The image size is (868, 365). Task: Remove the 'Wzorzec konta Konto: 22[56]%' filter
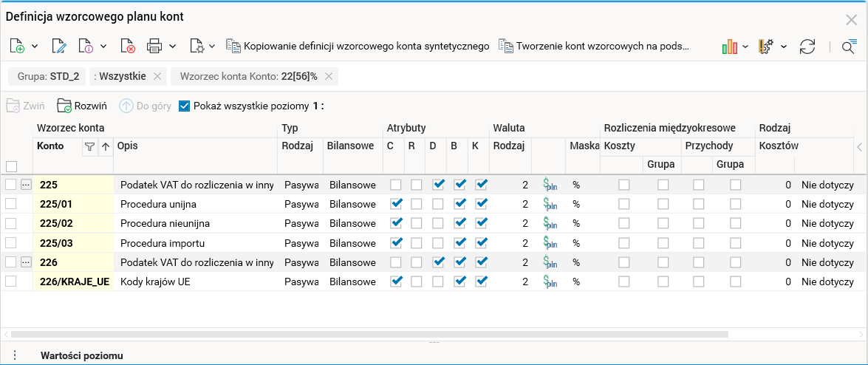tap(329, 76)
